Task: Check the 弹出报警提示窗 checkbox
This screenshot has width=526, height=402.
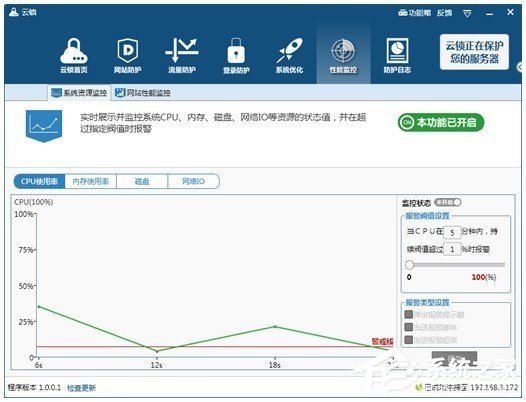Action: 409,314
